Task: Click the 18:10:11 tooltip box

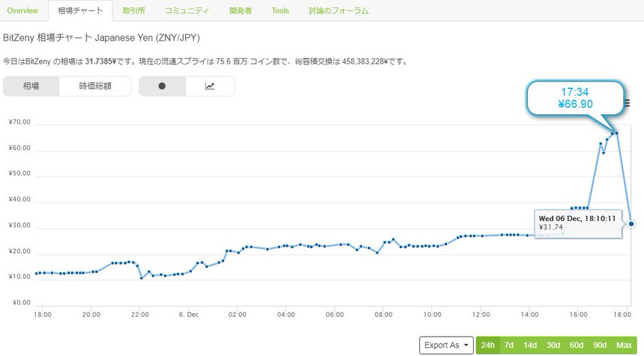Action: (578, 224)
